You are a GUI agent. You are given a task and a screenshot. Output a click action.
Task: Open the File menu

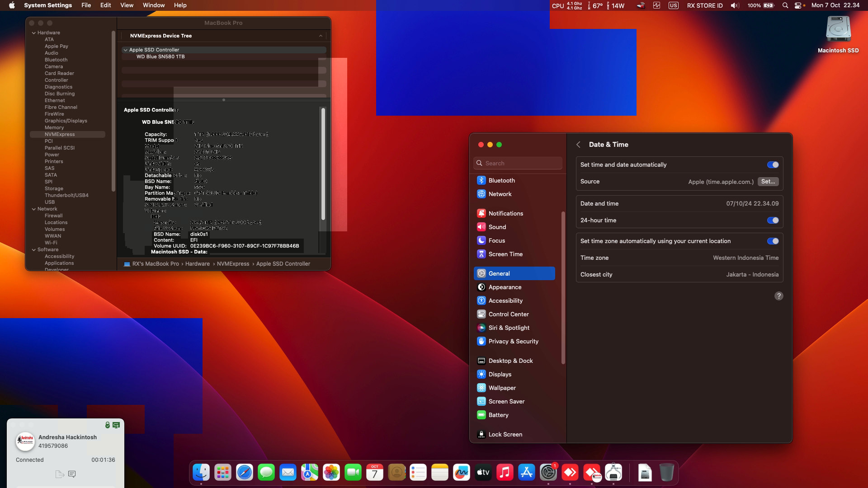86,5
